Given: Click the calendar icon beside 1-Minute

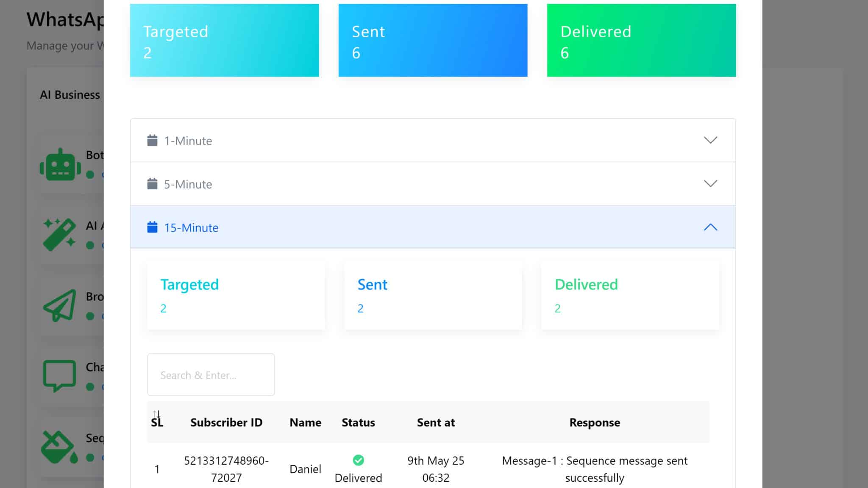Looking at the screenshot, I should point(152,140).
